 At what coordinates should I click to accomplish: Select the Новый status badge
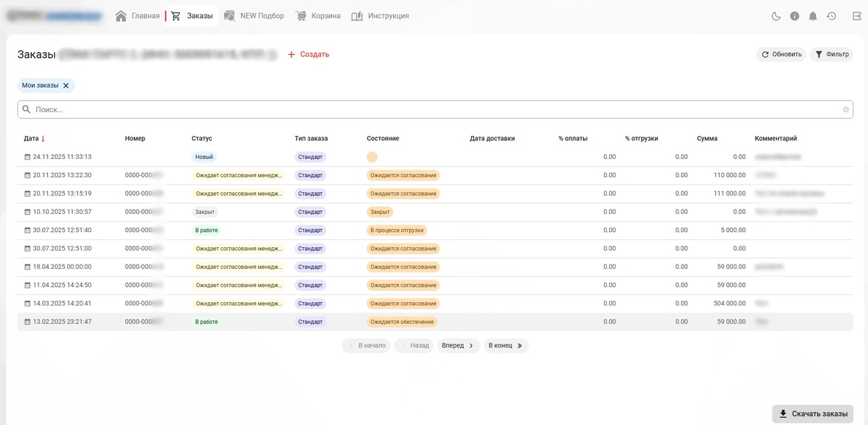(x=204, y=157)
